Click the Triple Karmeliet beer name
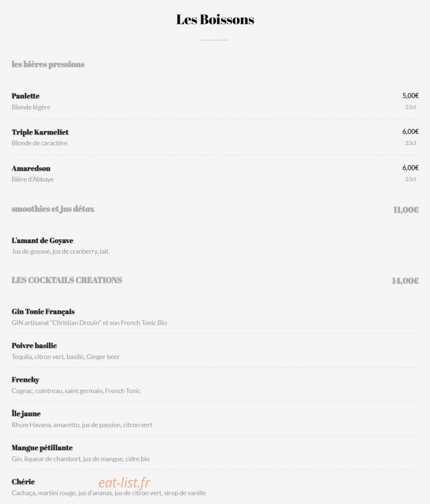 point(40,132)
